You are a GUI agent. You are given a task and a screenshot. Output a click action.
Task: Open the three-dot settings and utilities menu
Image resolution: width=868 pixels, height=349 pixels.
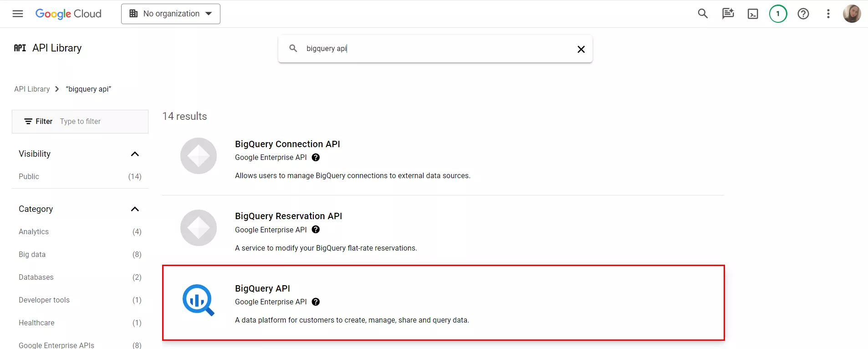828,14
